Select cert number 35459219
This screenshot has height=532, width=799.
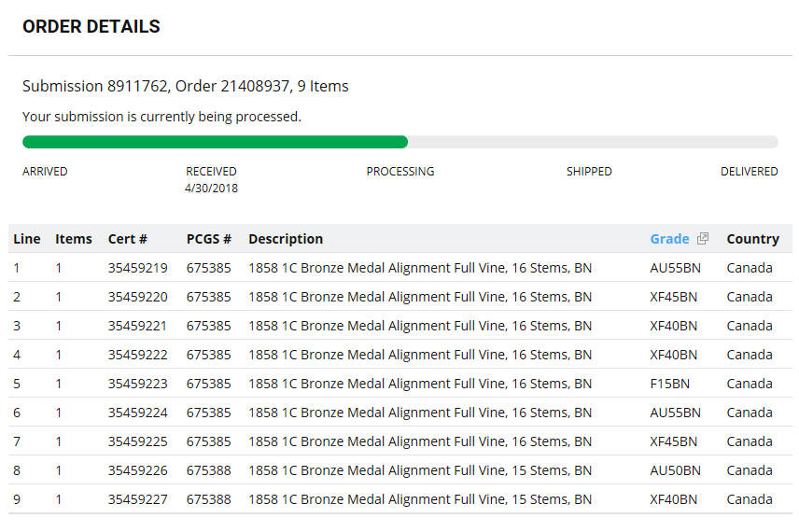click(137, 268)
